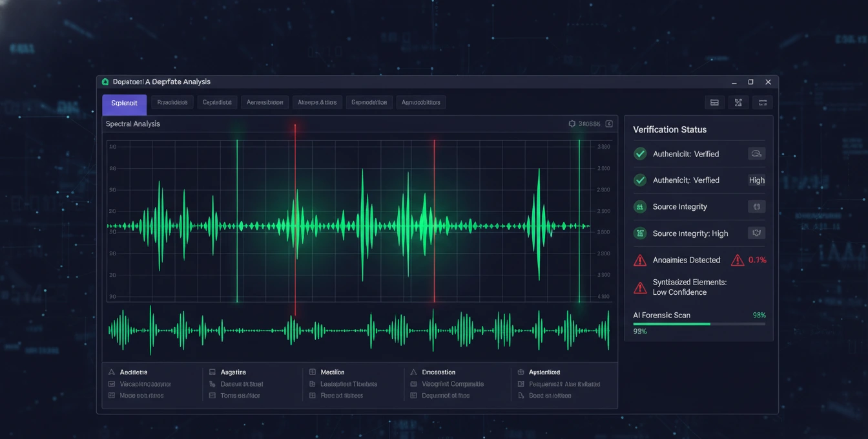Viewport: 868px width, 439px height.
Task: Click the green bars icon next to Source Integrity
Action: click(639, 206)
